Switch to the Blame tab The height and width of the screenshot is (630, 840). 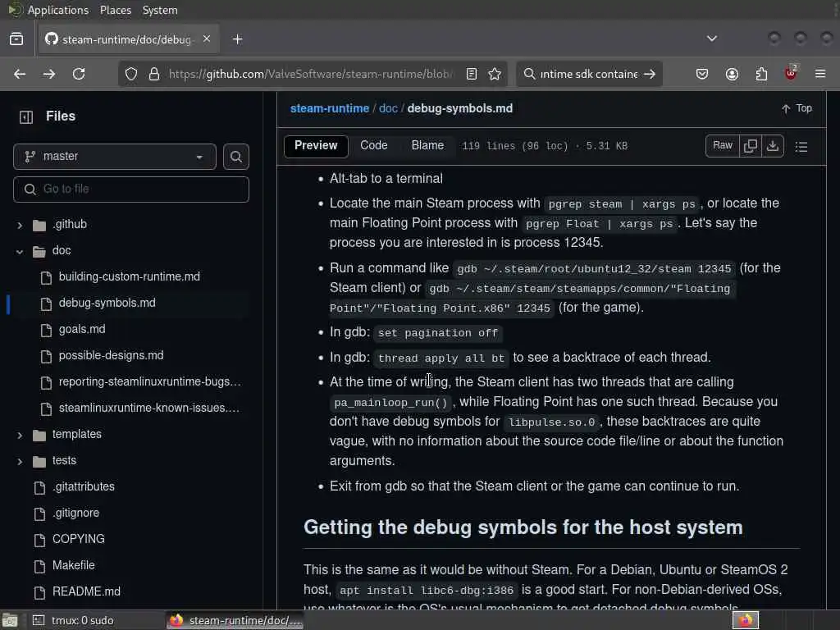point(427,146)
